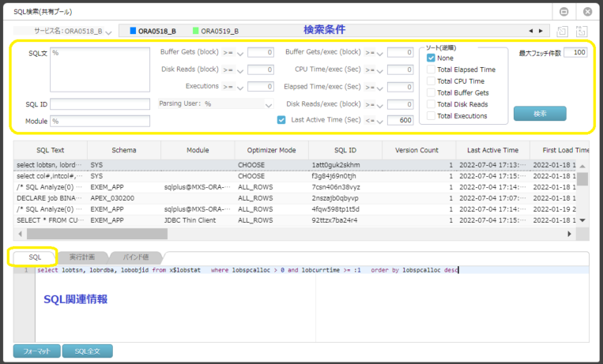Sort by SQL Text column header
Viewport: 603px width, 364px height.
[x=51, y=150]
